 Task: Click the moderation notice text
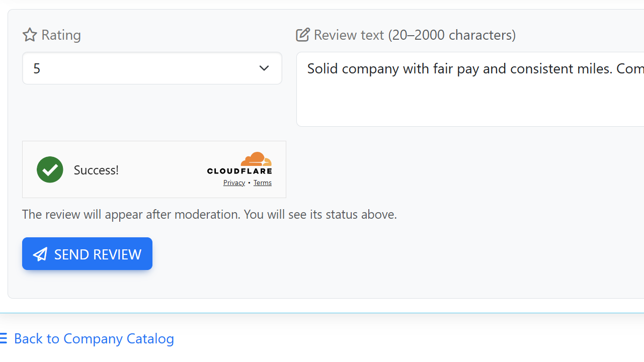pos(209,214)
